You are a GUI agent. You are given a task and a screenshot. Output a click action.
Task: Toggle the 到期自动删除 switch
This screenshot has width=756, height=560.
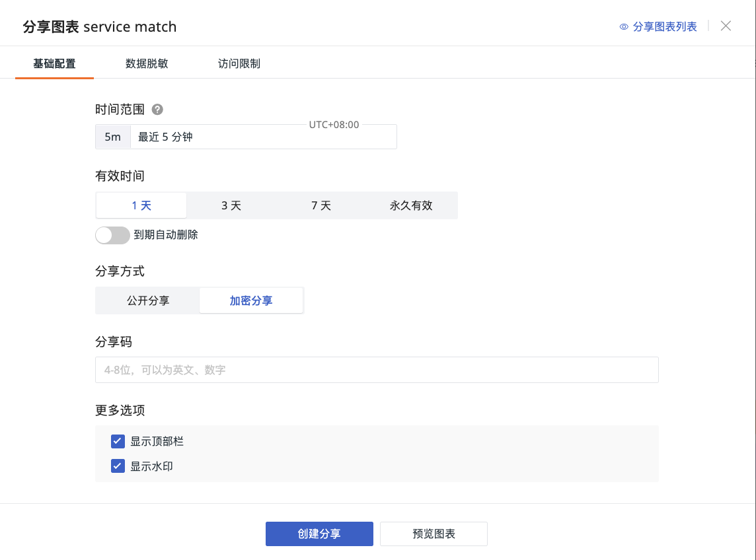[112, 235]
